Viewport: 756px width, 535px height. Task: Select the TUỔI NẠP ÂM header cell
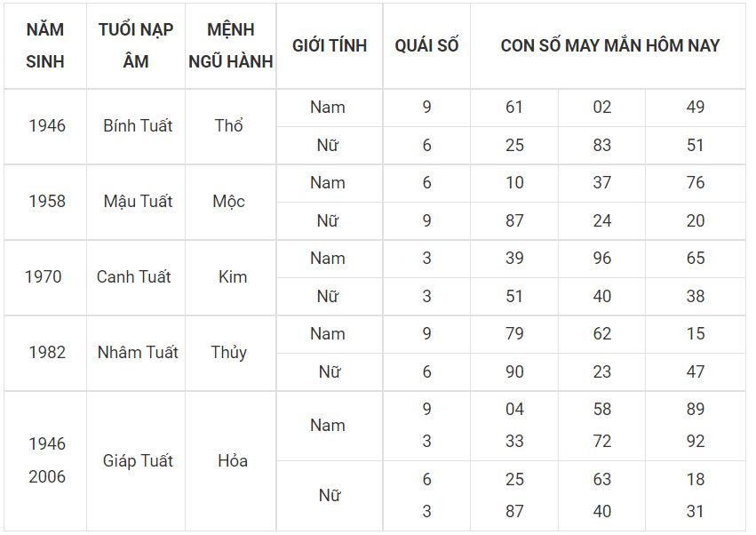click(x=136, y=45)
